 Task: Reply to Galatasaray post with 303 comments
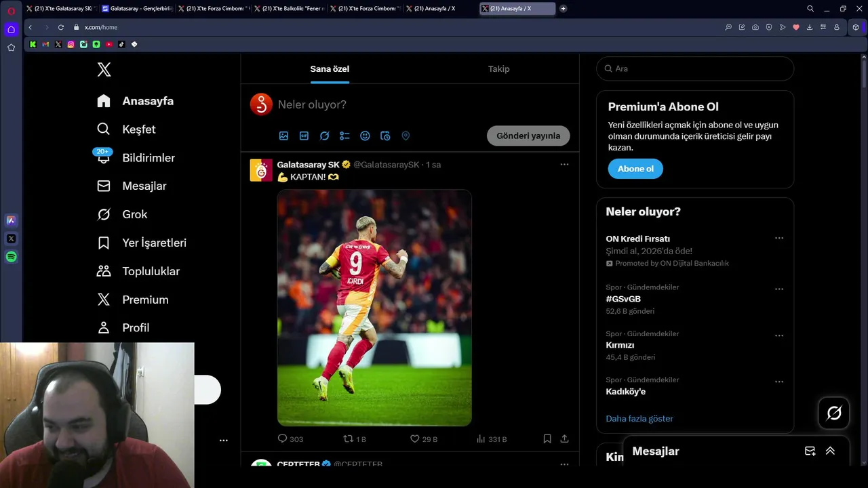(290, 439)
